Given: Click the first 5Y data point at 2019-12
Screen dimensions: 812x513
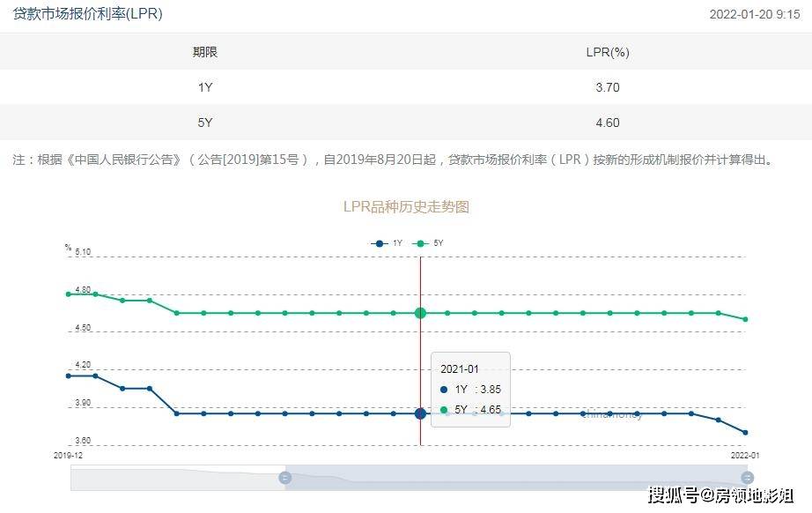Looking at the screenshot, I should tap(68, 294).
